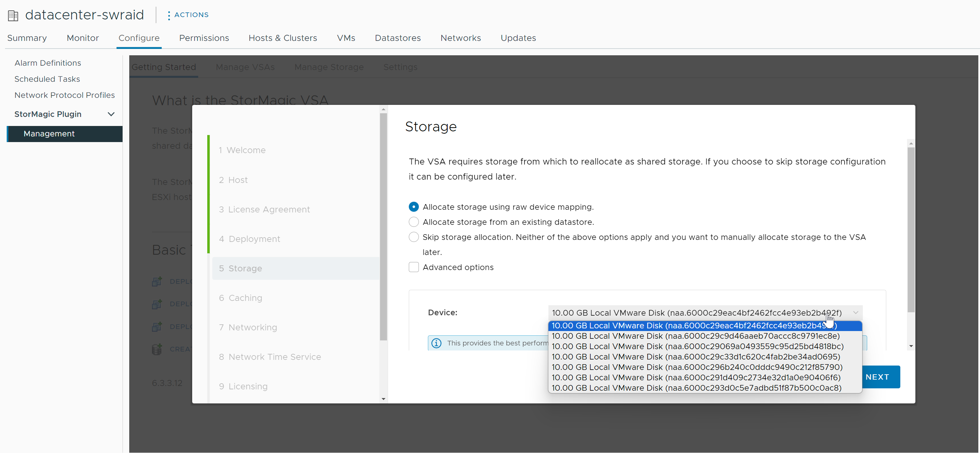Screen dimensions: 980x453
Task: Click the steps panel scroll up arrow
Action: click(x=383, y=109)
